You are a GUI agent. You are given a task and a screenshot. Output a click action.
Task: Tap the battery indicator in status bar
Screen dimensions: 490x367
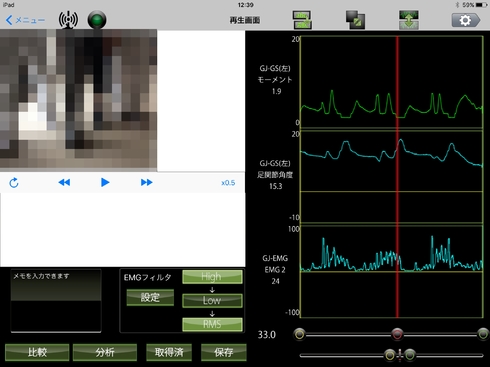pyautogui.click(x=482, y=5)
